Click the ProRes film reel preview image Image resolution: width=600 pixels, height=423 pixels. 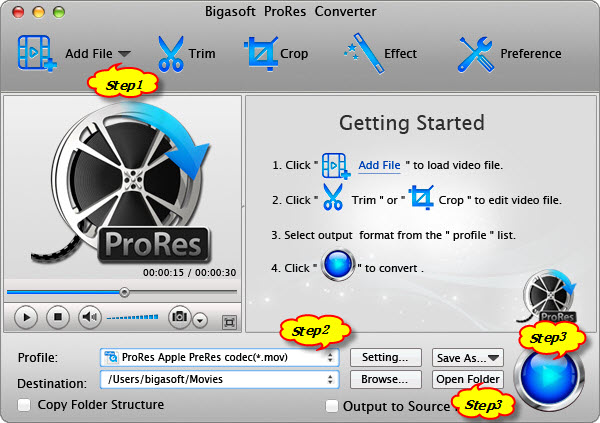click(x=122, y=184)
